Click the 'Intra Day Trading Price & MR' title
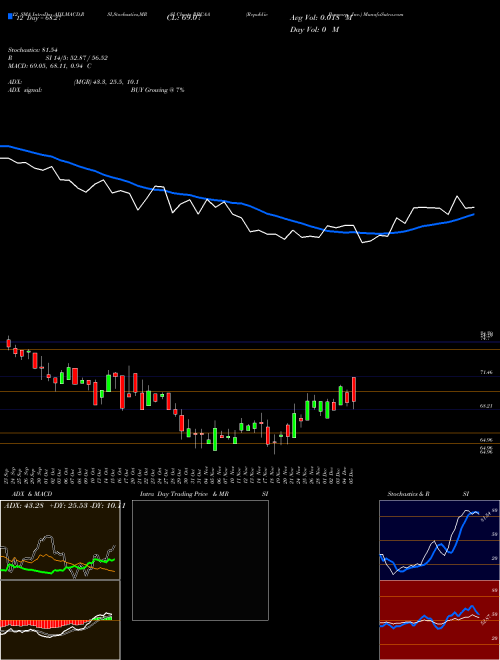This screenshot has width=500, height=660. click(x=184, y=494)
